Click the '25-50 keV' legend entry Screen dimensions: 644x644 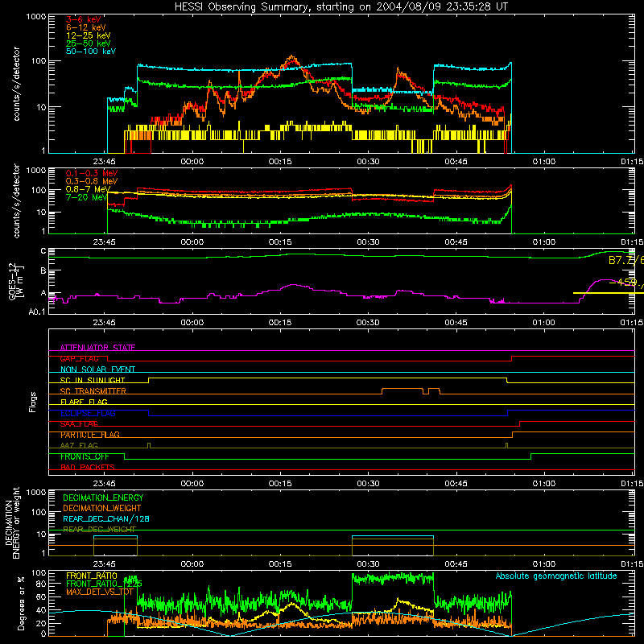pyautogui.click(x=89, y=43)
